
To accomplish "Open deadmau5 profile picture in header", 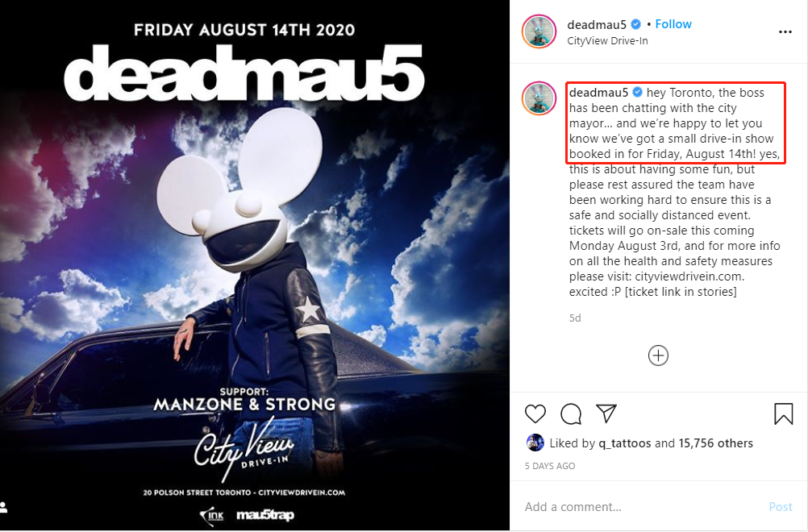I will pos(539,31).
